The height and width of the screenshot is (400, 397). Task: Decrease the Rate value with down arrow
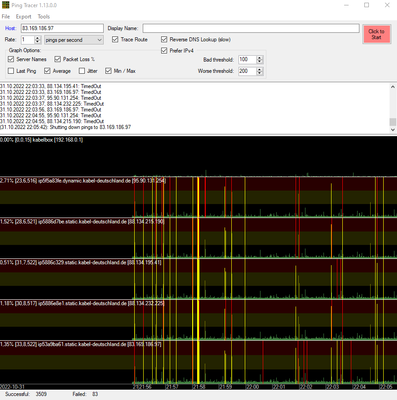coord(37,42)
